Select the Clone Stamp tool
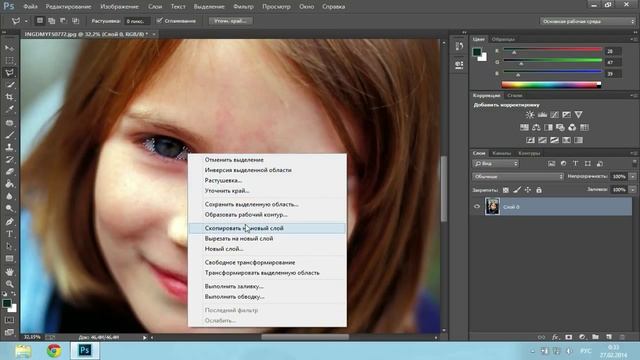640x360 pixels. point(9,147)
